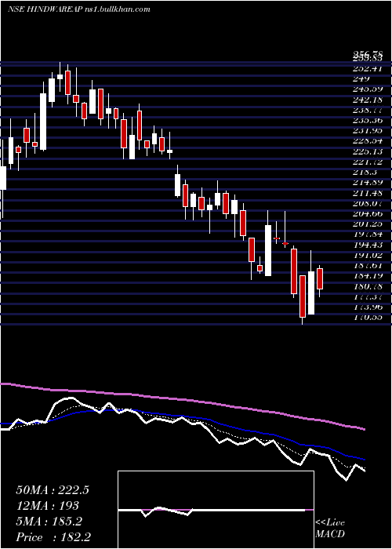
Task: Select the 197.84 price level label
Action: 367,235
